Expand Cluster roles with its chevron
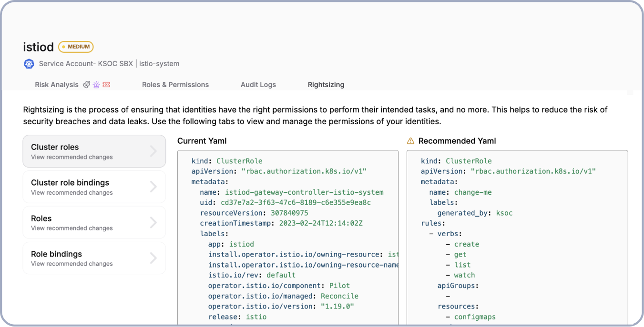Screen dimensions: 644x327 (153, 151)
